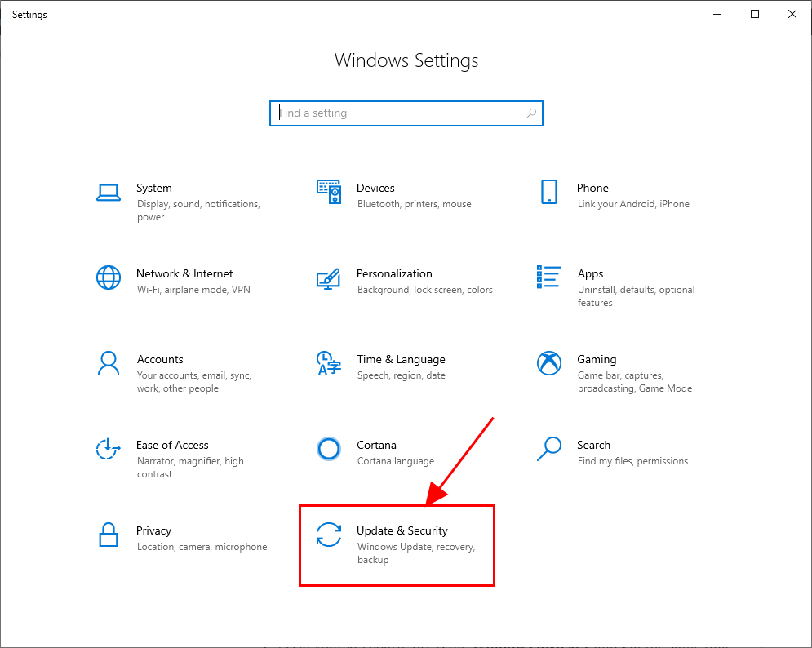
Task: Close the Settings window
Action: (792, 14)
